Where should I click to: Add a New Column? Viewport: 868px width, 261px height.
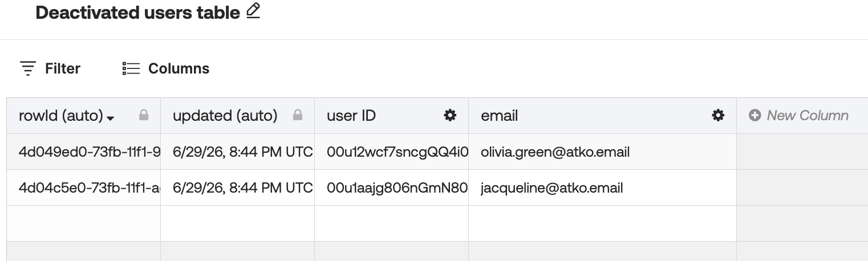click(799, 116)
